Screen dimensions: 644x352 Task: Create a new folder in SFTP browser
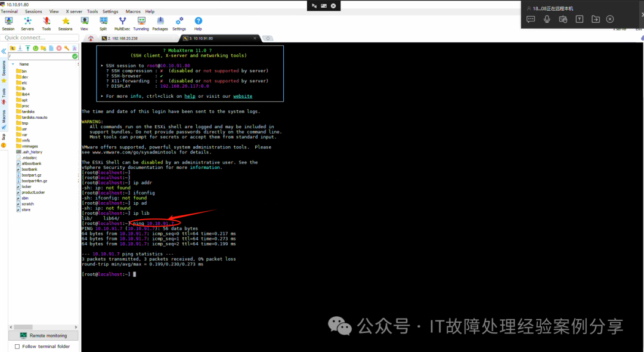coord(43,48)
